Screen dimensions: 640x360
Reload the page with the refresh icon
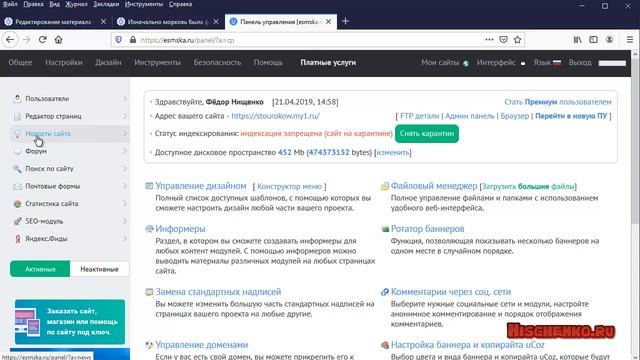pyautogui.click(x=42, y=40)
